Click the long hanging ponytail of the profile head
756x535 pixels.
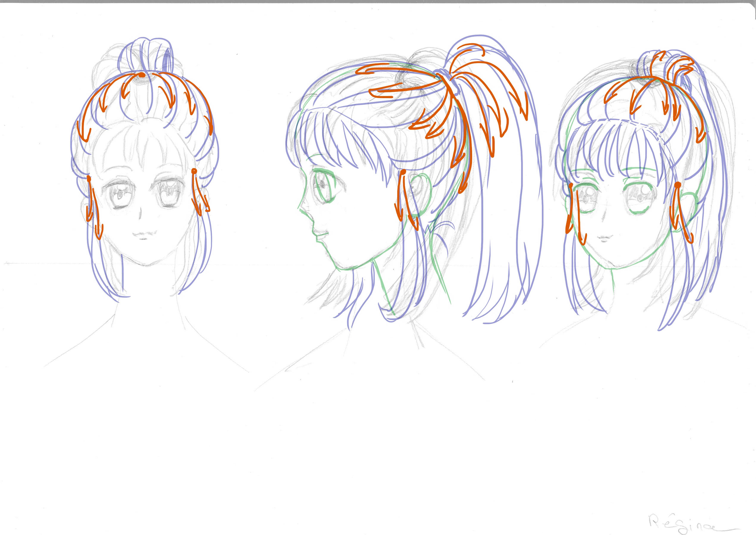pyautogui.click(x=504, y=214)
